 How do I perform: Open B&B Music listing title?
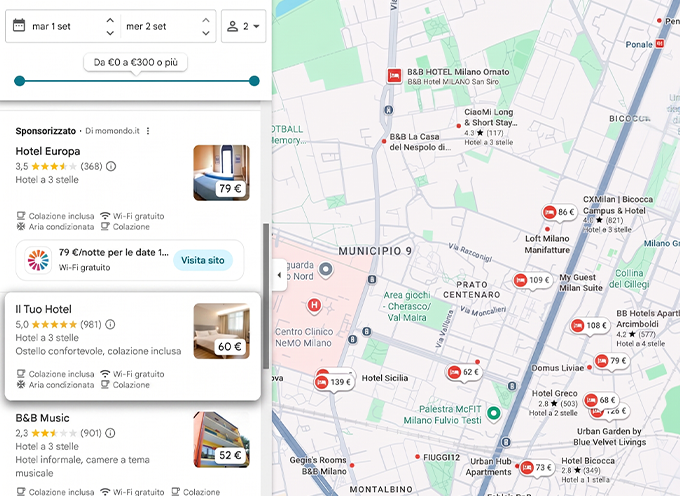(42, 418)
